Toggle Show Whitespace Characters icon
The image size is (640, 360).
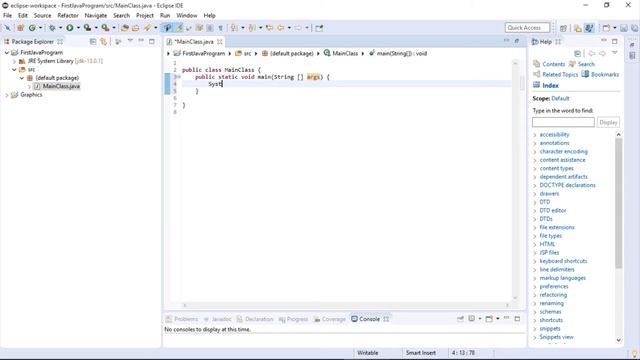220,28
